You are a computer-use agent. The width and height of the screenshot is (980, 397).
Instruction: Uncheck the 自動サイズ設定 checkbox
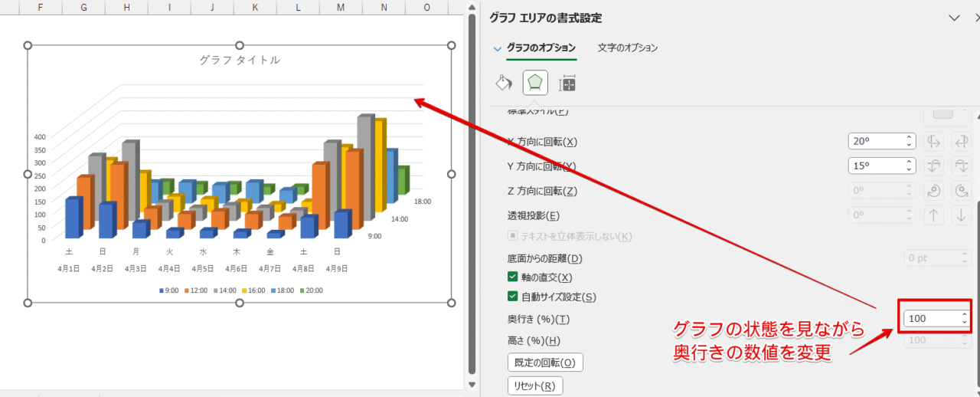click(513, 297)
